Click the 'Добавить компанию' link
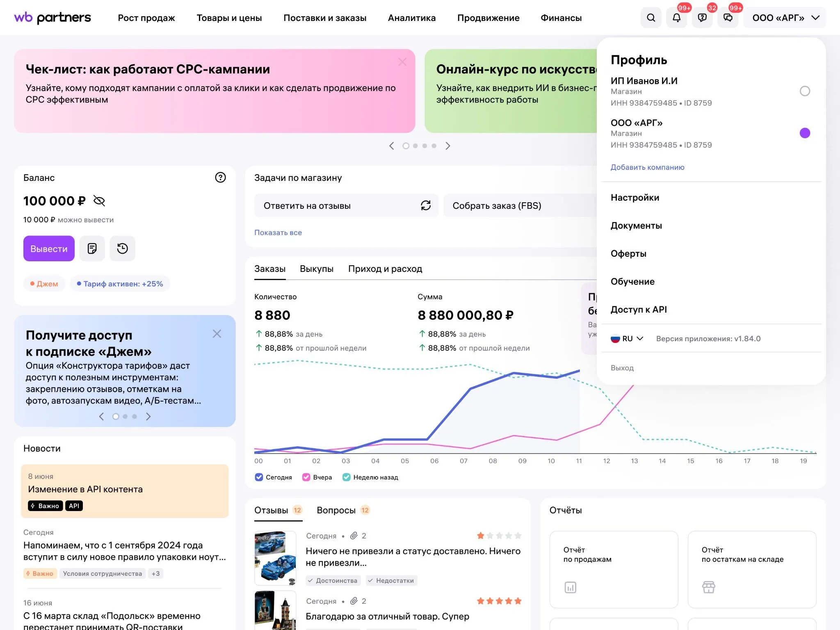 tap(647, 167)
